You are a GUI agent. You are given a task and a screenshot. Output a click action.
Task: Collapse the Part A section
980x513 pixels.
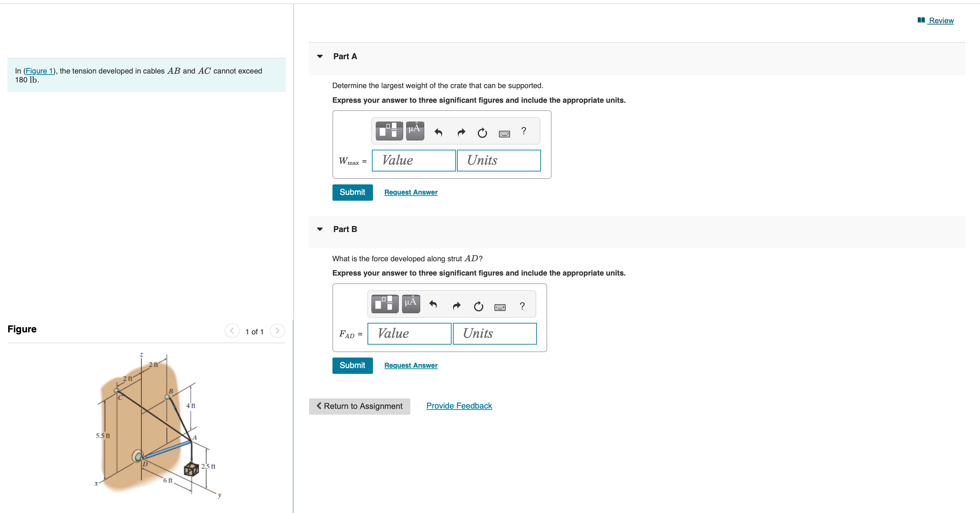(x=320, y=56)
